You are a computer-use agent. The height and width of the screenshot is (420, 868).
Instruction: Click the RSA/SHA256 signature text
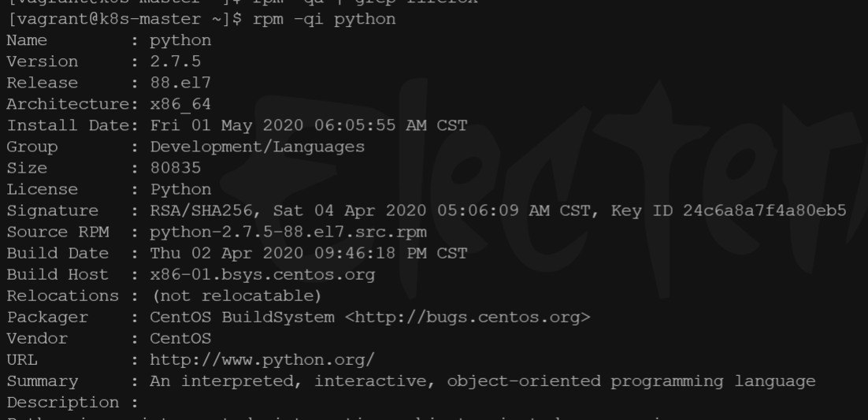(x=202, y=211)
